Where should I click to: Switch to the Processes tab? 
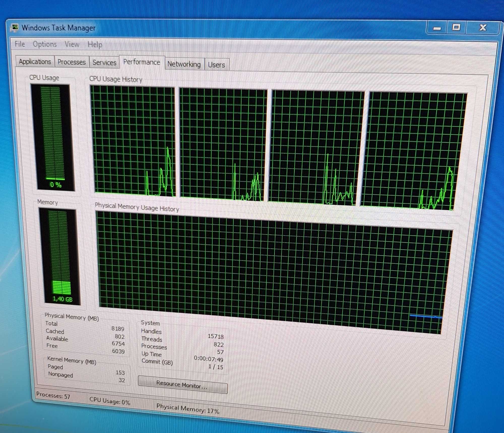click(72, 62)
